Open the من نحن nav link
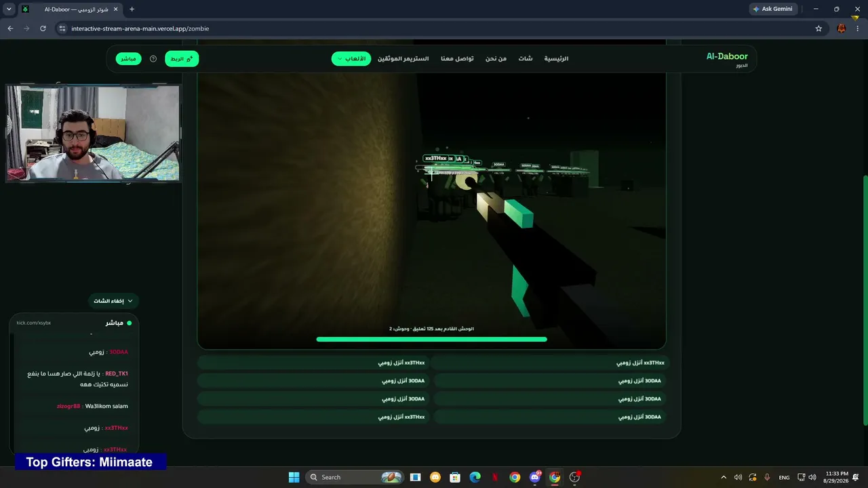The width and height of the screenshot is (868, 488). click(x=496, y=59)
